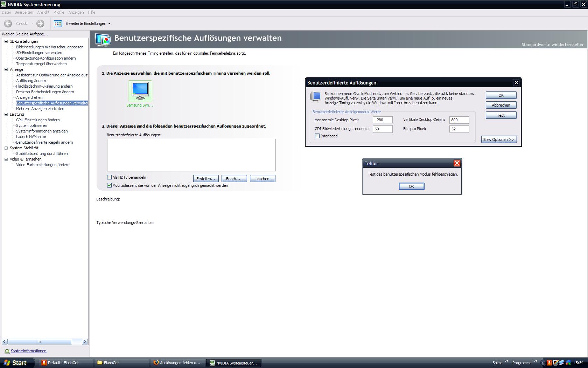588x368 pixels.
Task: Click the Bits pro Pixel field
Action: click(459, 129)
